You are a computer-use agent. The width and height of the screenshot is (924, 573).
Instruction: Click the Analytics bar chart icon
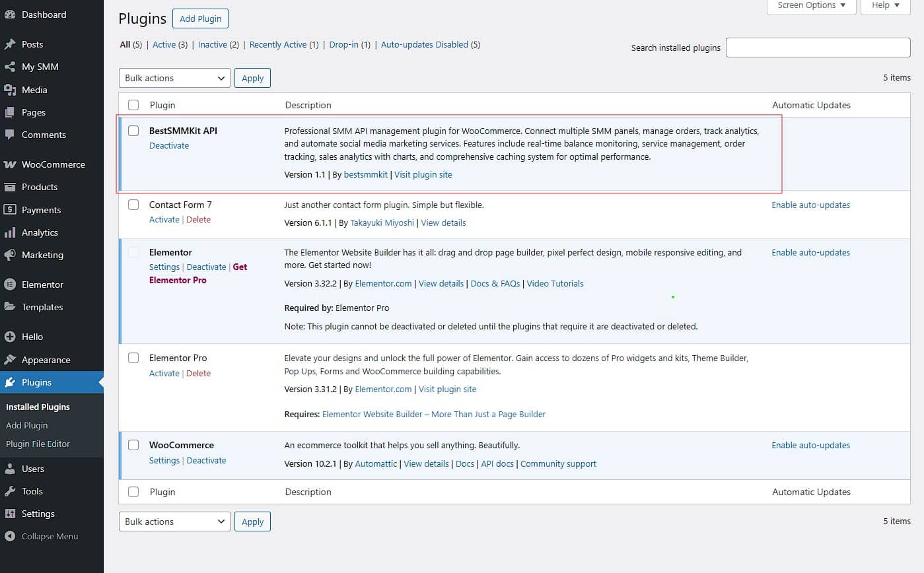pyautogui.click(x=10, y=232)
